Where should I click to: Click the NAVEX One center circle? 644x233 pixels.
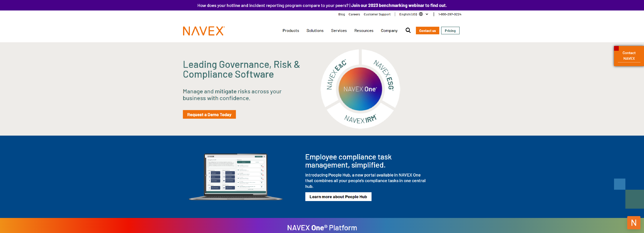(360, 89)
